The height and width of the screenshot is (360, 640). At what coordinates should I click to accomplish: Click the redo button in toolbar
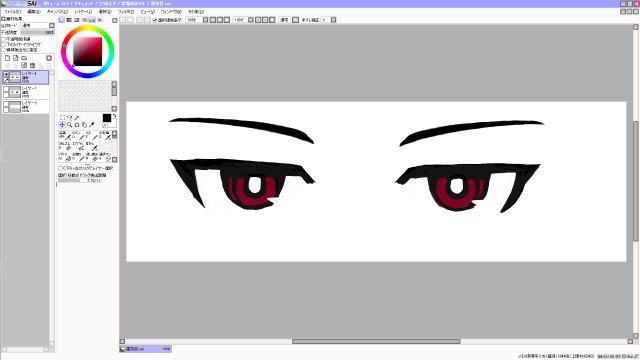tap(130, 20)
